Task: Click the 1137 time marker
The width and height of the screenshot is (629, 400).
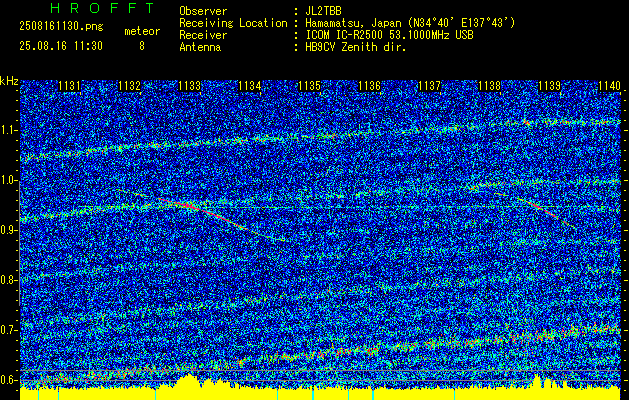Action: coord(430,86)
